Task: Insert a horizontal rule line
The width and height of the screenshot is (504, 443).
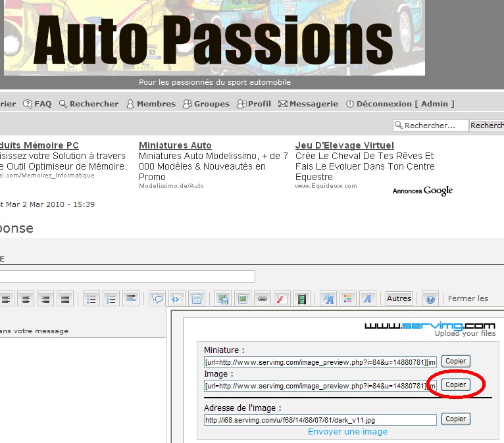Action: click(x=131, y=299)
